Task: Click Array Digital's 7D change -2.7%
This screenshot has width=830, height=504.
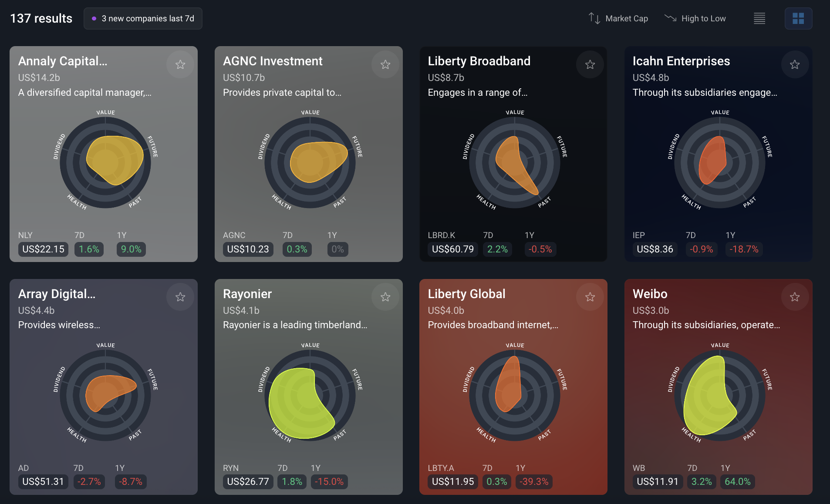Action: point(89,481)
